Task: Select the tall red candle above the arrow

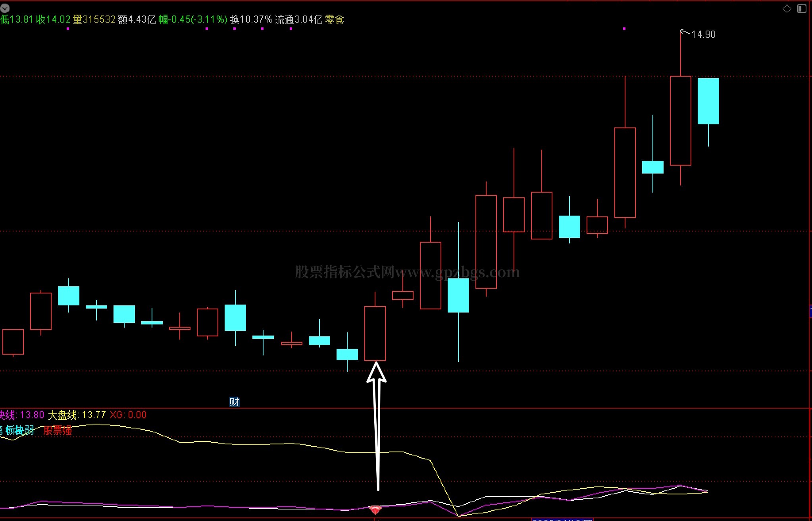Action: pyautogui.click(x=375, y=334)
